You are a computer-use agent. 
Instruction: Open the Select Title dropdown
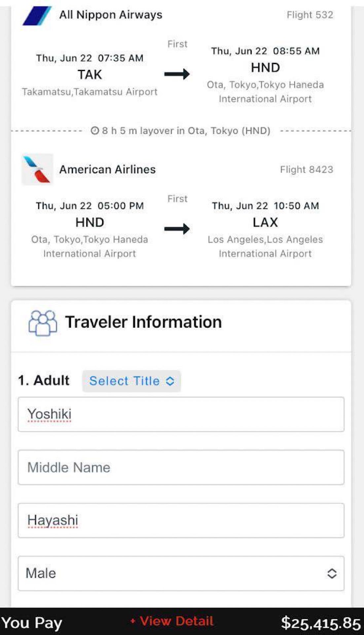(x=131, y=381)
